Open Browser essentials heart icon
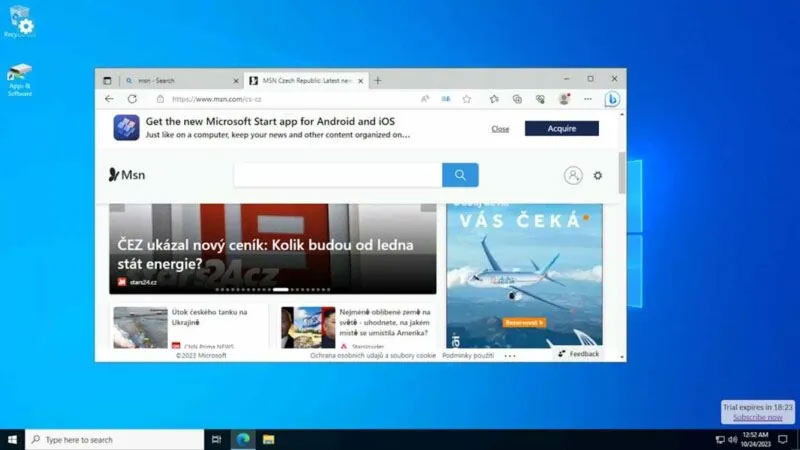The height and width of the screenshot is (450, 800). [540, 99]
